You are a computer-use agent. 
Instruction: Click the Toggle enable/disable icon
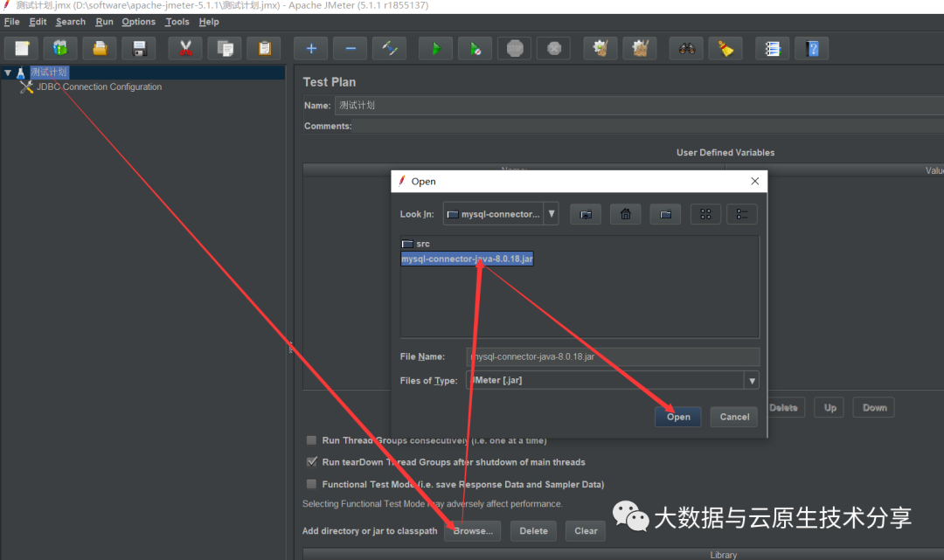(390, 49)
